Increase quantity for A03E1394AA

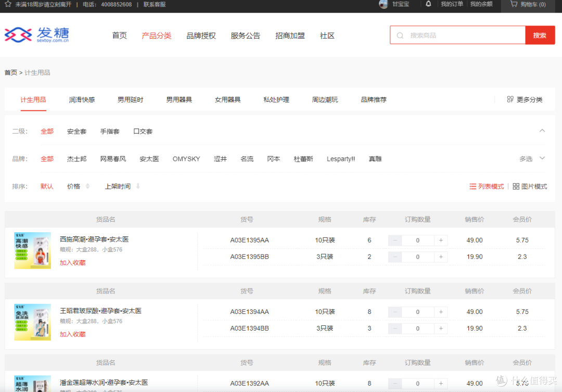tap(441, 312)
